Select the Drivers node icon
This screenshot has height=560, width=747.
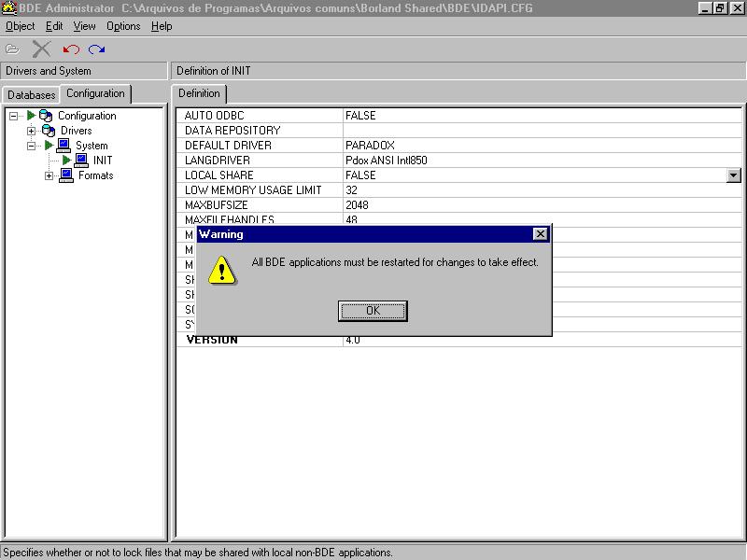click(x=49, y=131)
